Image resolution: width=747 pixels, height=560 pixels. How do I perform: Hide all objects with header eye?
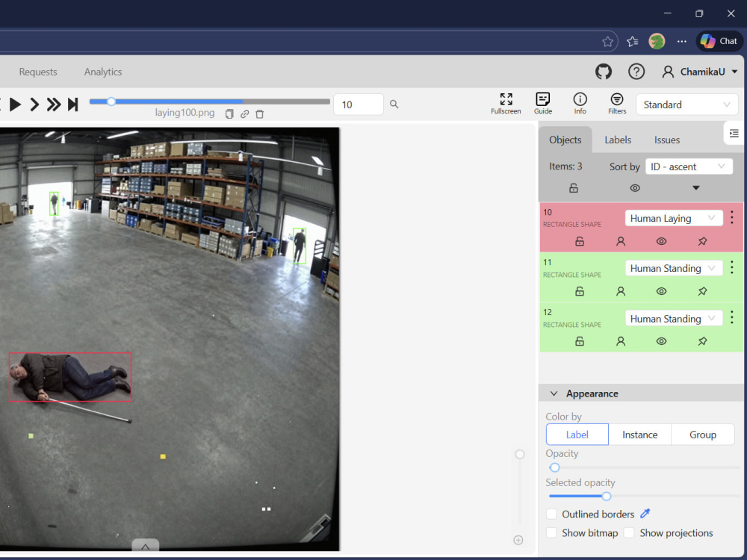634,187
